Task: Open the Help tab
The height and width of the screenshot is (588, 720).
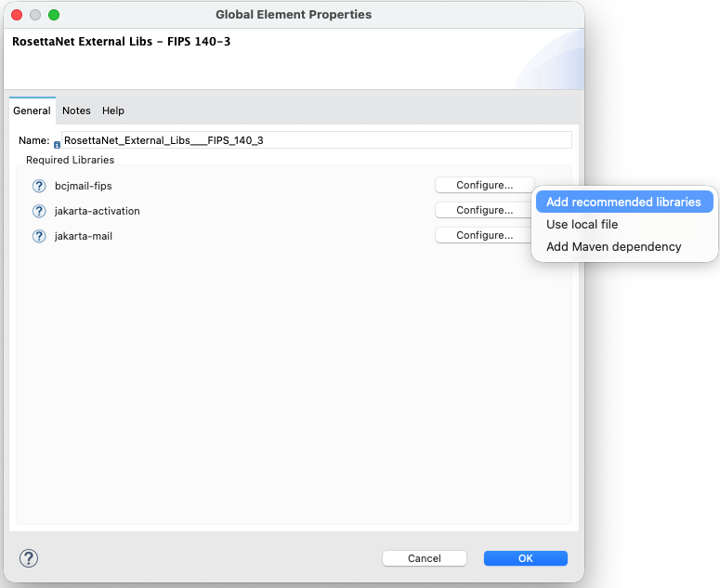Action: tap(113, 111)
